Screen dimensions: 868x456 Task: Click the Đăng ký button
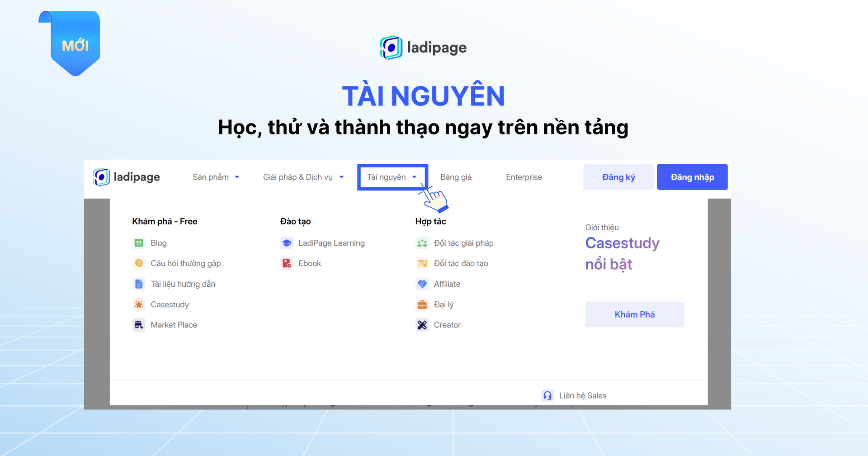click(618, 177)
